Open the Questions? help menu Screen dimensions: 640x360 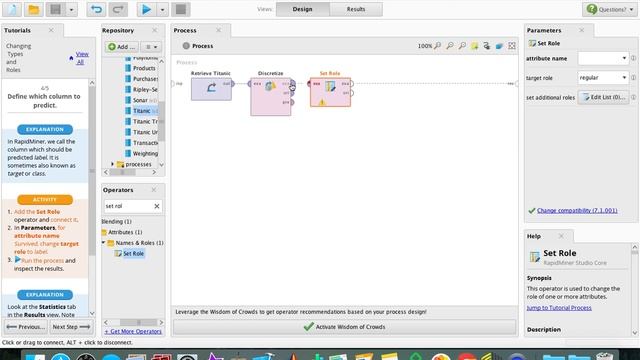(610, 9)
